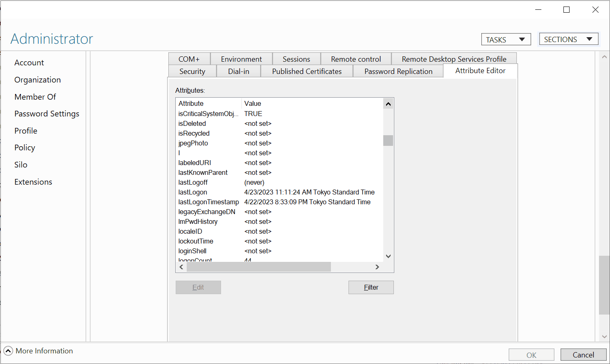Click the lastLogonTimestamp value 4/22/2023 8:33:09 PM
Image resolution: width=610 pixels, height=364 pixels.
pos(307,202)
